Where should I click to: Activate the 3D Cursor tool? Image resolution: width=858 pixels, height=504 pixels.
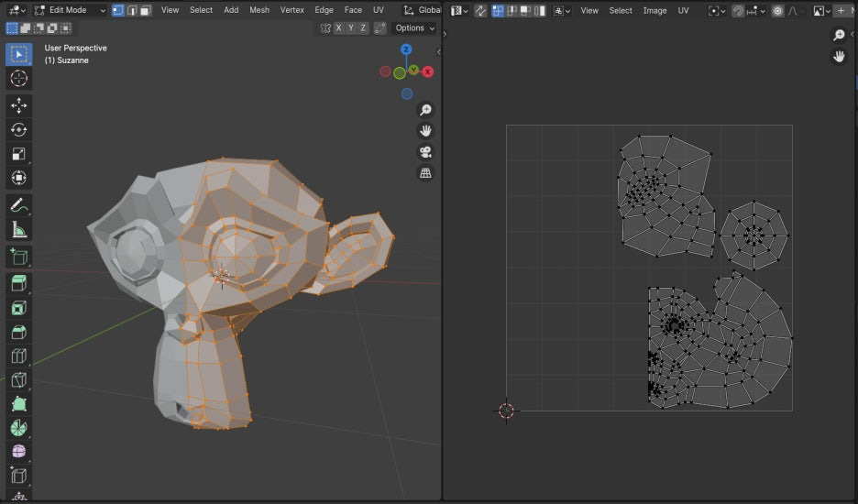click(18, 78)
